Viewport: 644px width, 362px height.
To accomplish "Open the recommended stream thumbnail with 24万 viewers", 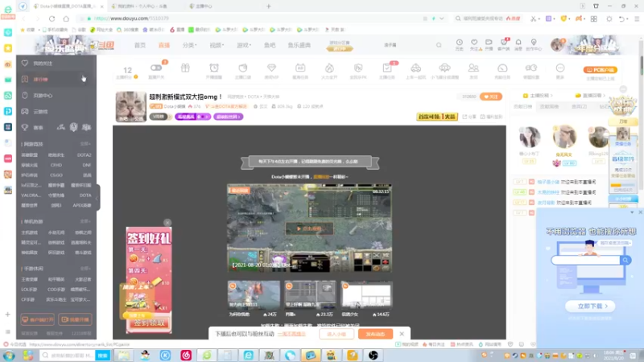I will [254, 295].
